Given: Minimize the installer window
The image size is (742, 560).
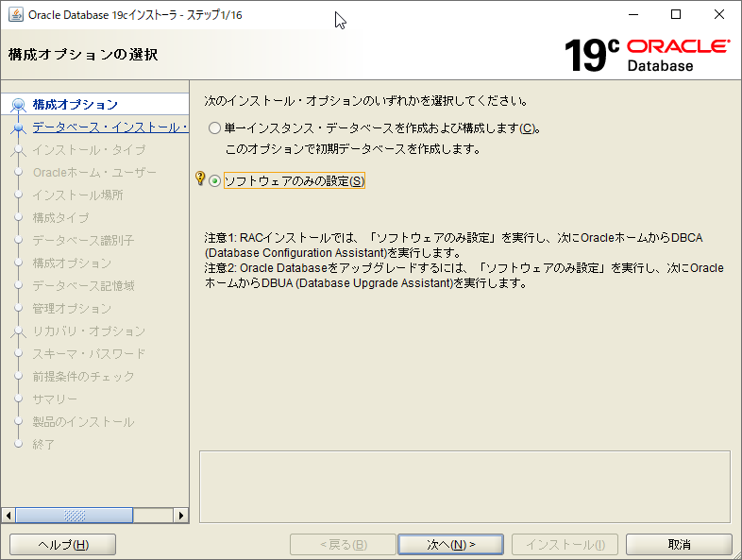Looking at the screenshot, I should tap(633, 15).
